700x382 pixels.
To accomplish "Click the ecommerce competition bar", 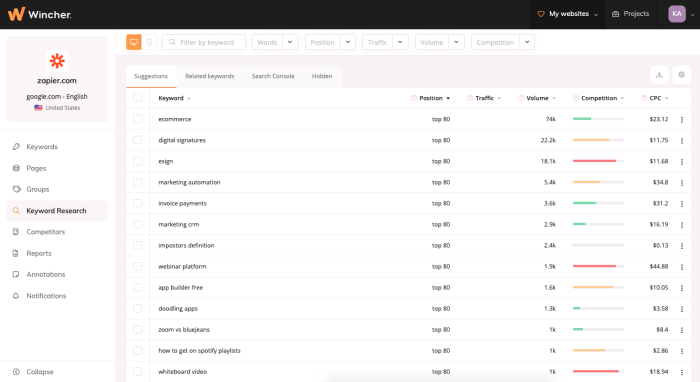I will [598, 119].
